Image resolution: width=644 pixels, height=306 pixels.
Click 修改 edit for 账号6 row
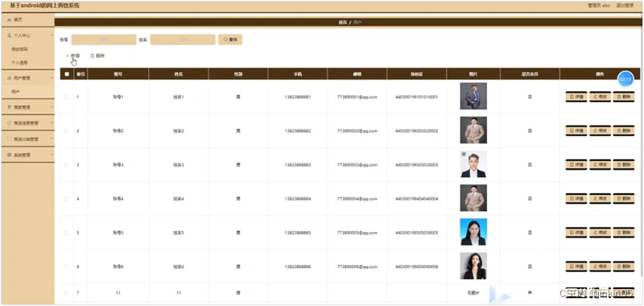[x=600, y=267]
